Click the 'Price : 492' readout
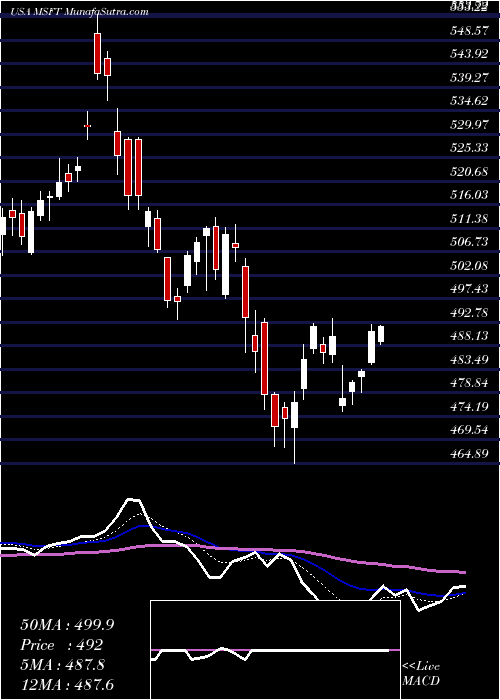500x700 pixels. pos(62,645)
